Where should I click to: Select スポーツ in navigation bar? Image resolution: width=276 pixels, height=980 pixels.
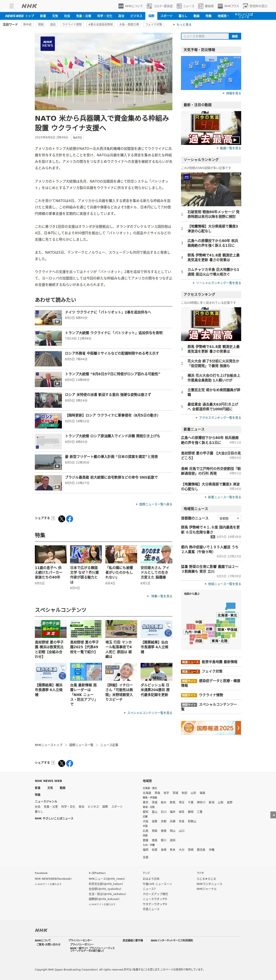(x=166, y=16)
